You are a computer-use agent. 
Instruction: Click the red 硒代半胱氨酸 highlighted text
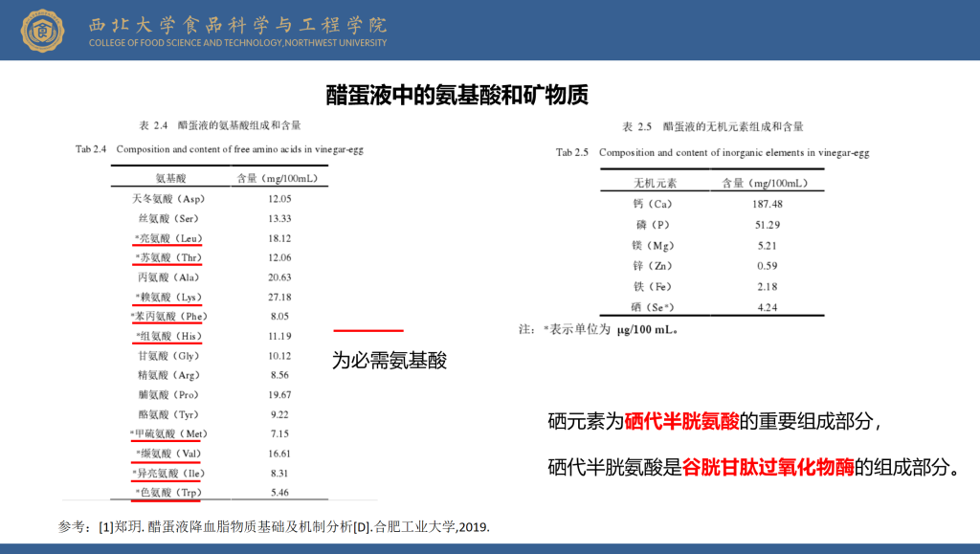point(681,421)
